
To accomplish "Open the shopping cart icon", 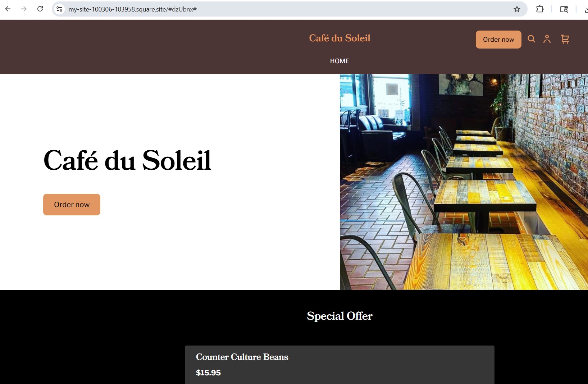I will click(x=565, y=39).
